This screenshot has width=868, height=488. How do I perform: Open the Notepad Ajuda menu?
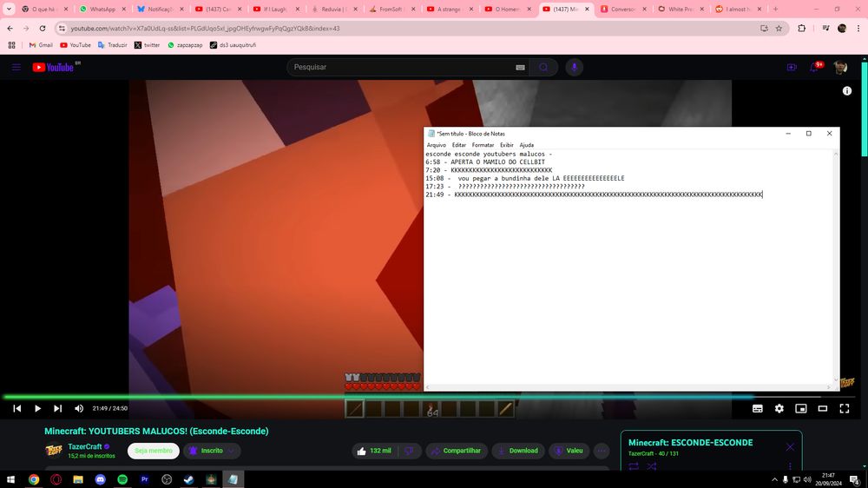(527, 145)
